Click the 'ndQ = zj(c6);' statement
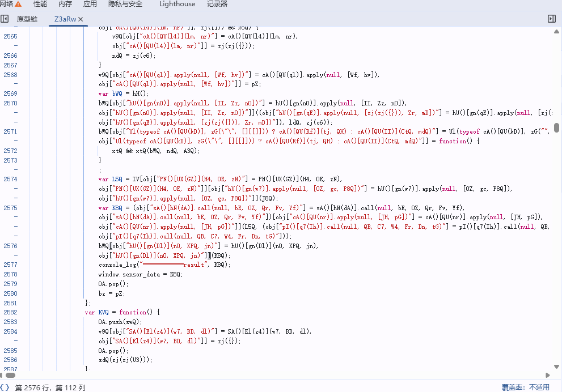The image size is (562, 392). coord(134,56)
